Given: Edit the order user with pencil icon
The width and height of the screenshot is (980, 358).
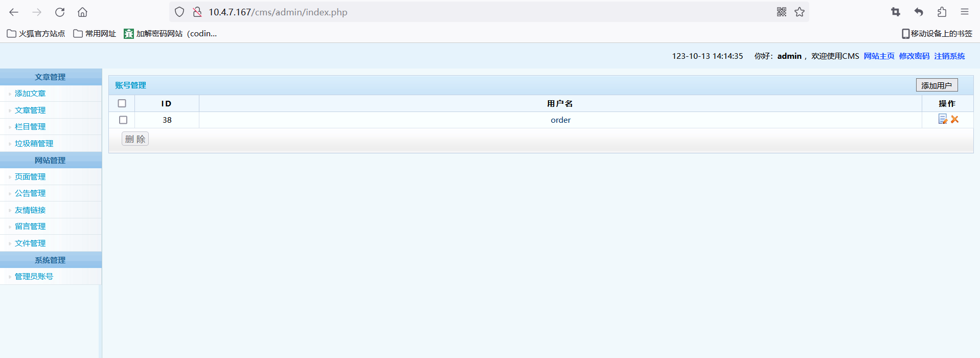Looking at the screenshot, I should 943,119.
